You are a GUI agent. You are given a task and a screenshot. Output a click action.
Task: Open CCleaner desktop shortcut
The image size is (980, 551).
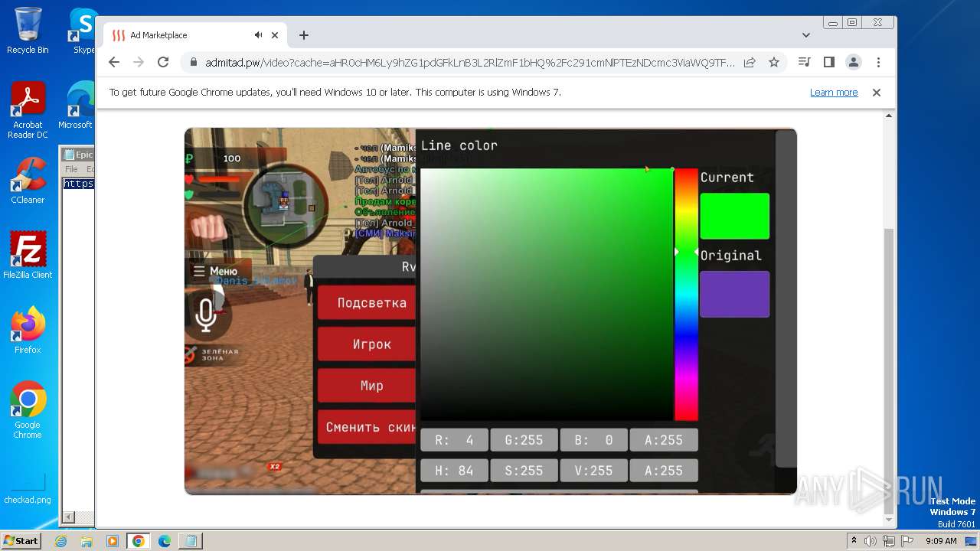[x=28, y=181]
